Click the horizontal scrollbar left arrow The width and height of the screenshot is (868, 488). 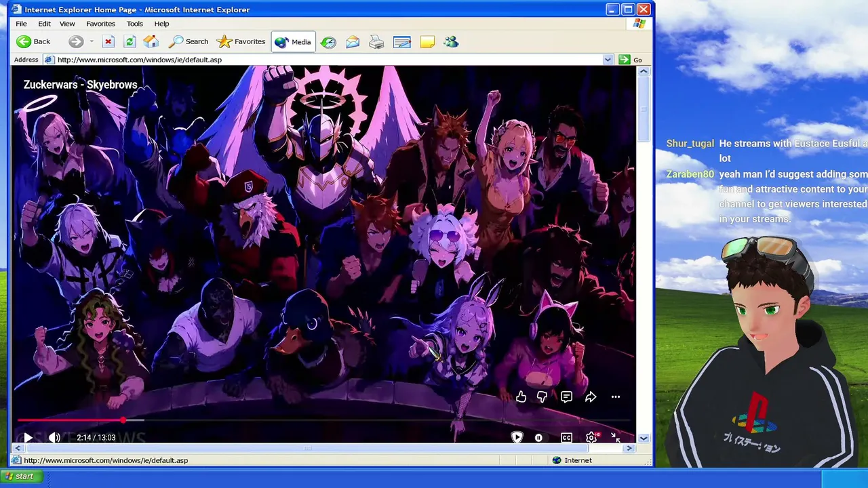click(x=18, y=448)
